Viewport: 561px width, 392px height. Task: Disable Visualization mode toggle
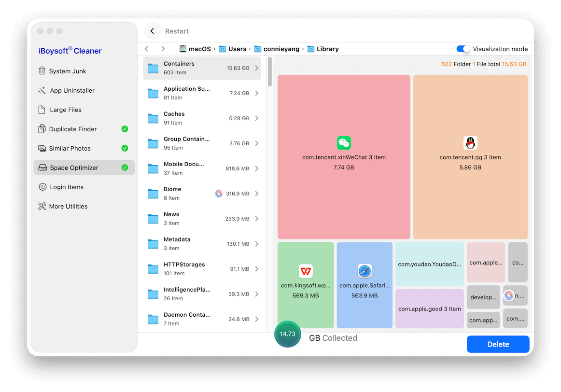click(463, 49)
